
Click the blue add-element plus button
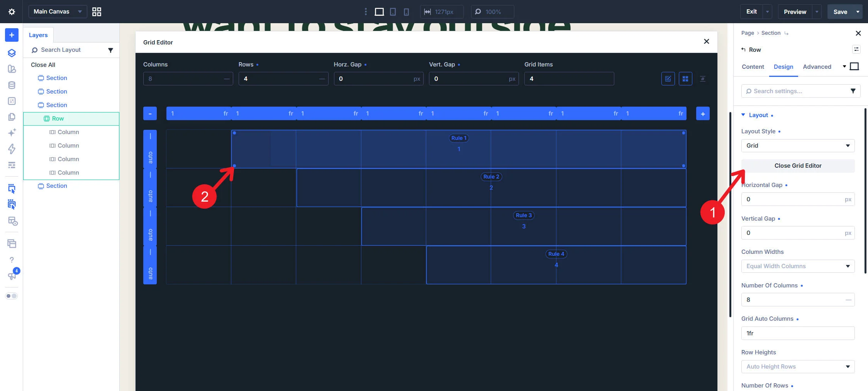click(x=12, y=35)
